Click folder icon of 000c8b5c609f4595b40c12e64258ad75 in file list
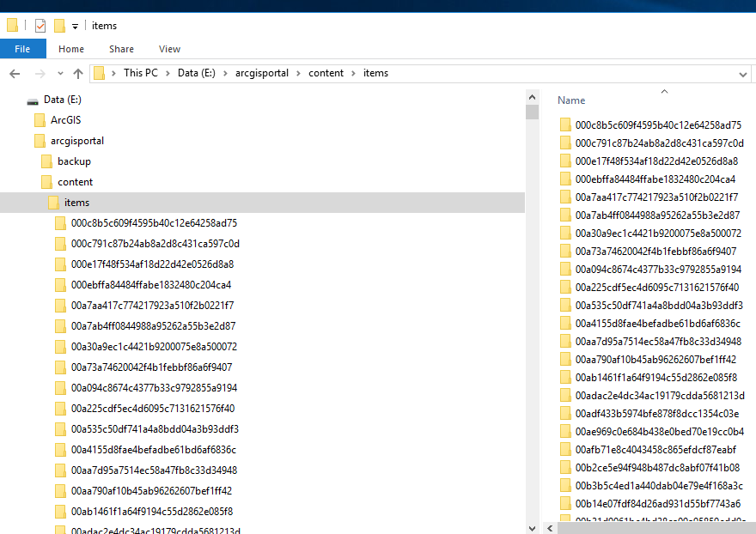Viewport: 756px width, 534px height. (565, 124)
